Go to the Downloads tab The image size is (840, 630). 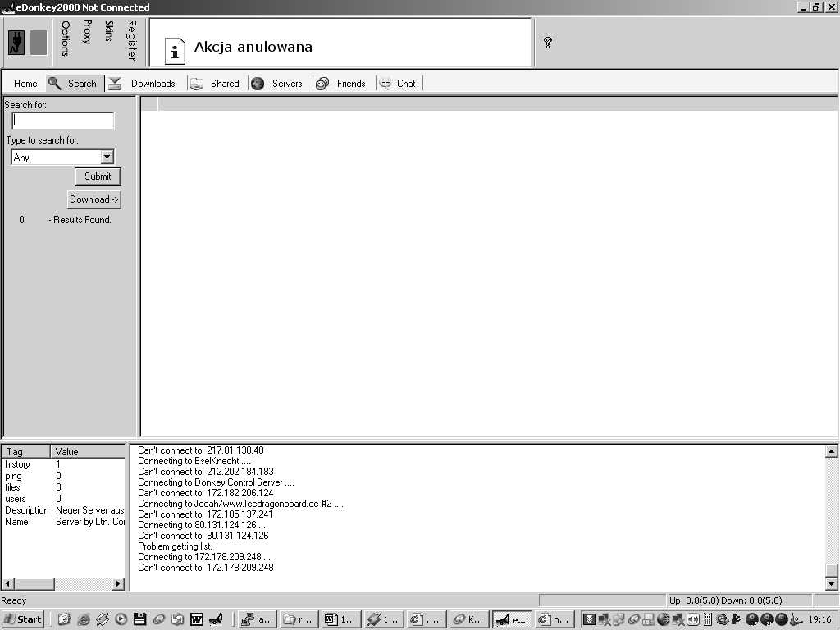143,84
